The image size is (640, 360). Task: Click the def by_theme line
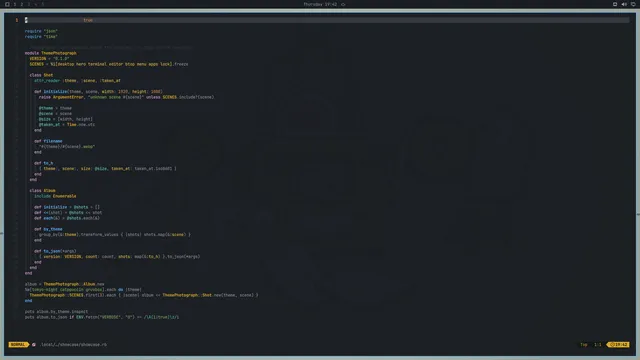(48, 229)
